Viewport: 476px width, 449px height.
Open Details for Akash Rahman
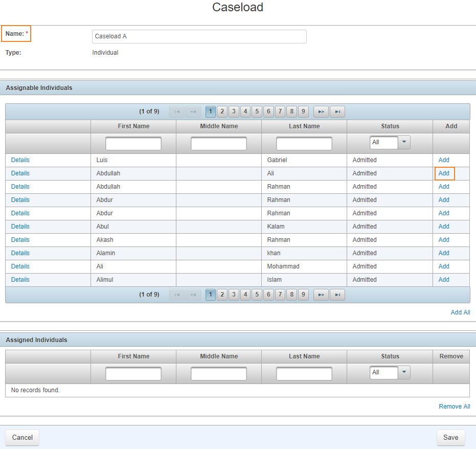click(20, 240)
